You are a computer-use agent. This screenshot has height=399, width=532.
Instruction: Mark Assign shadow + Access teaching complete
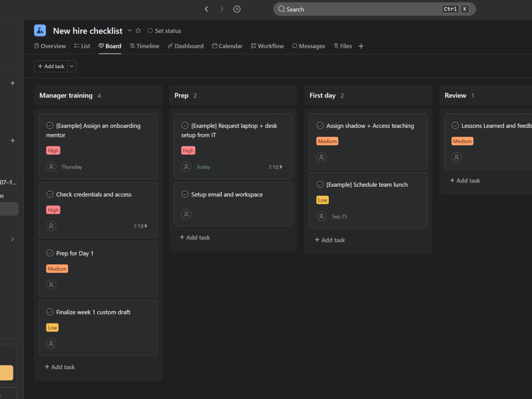click(320, 126)
